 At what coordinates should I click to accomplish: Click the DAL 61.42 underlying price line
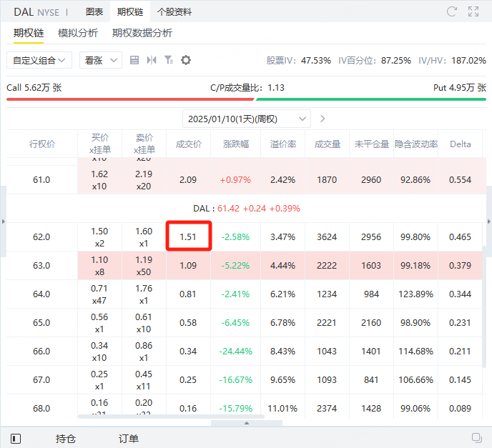[247, 208]
